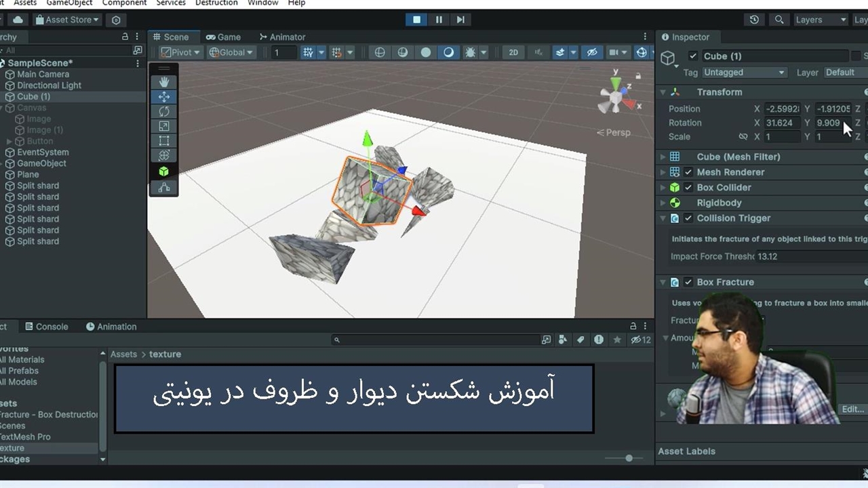Switch to the Game tab

click(223, 37)
